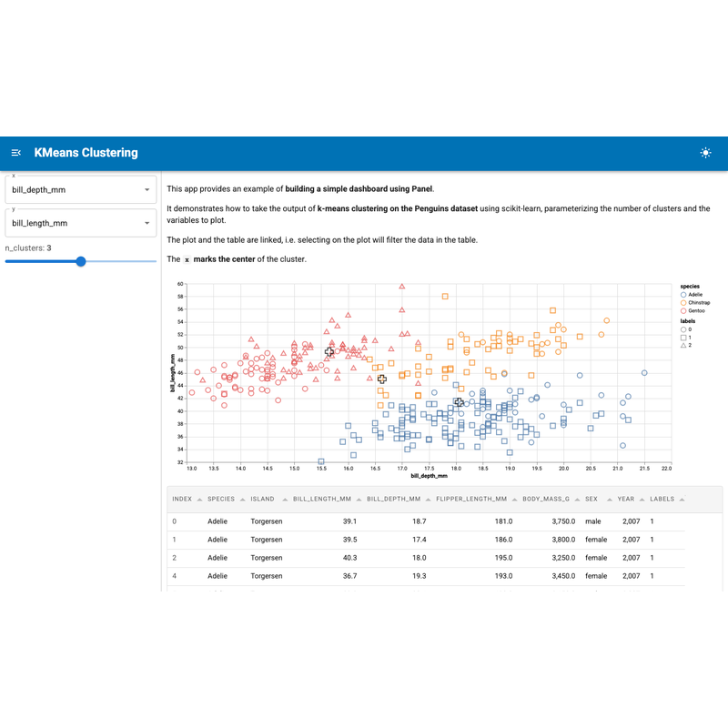Select the bill length cell 39.1

tap(349, 521)
